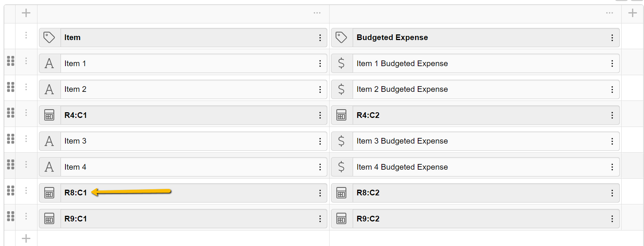The height and width of the screenshot is (246, 644).
Task: Open the second column's ellipsis menu
Action: 609,13
